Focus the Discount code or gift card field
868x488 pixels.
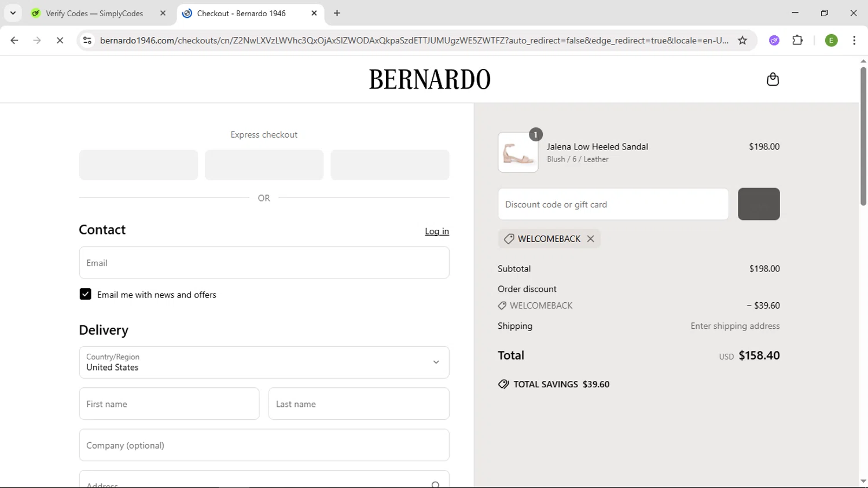point(613,204)
